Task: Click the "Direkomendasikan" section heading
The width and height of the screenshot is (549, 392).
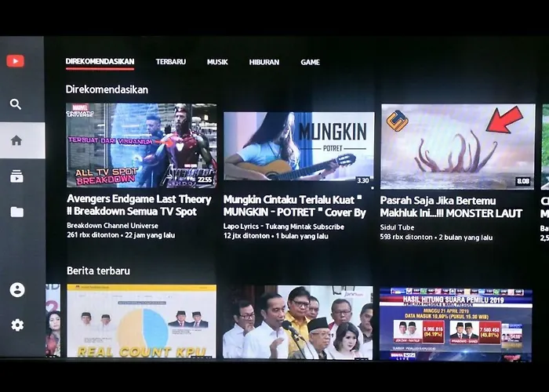Action: pyautogui.click(x=107, y=89)
